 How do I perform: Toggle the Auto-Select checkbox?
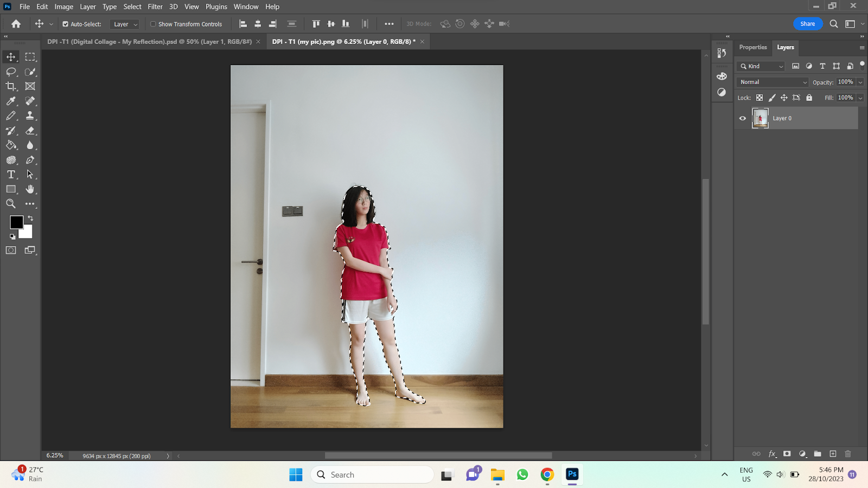(66, 24)
